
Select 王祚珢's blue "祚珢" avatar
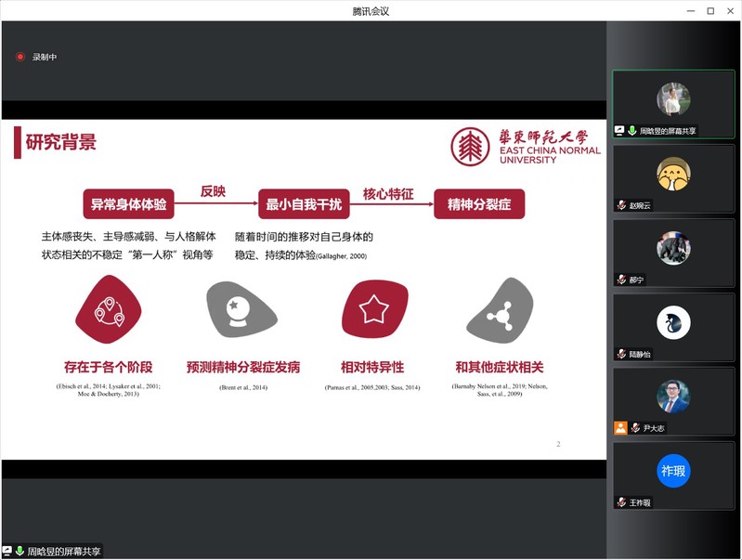(673, 471)
